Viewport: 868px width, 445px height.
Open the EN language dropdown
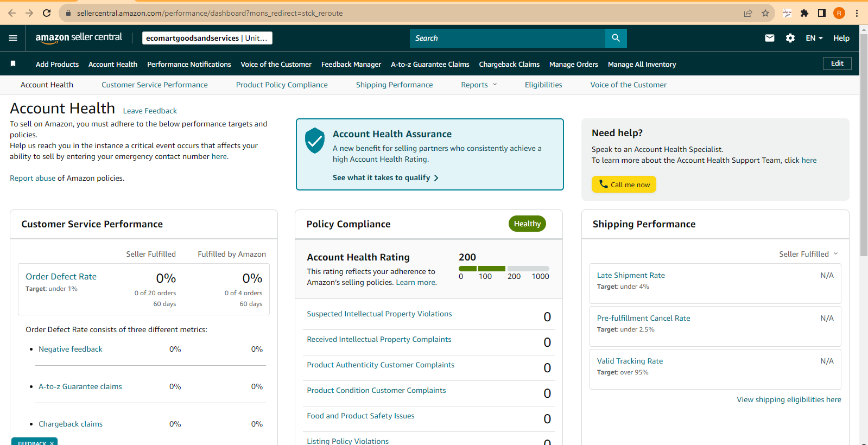tap(814, 38)
